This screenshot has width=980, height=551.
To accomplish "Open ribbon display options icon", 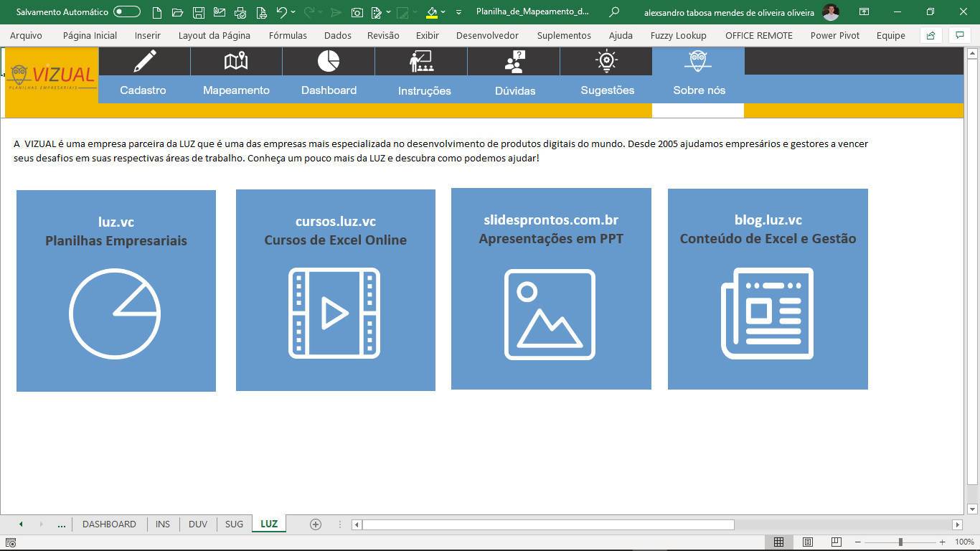I will [864, 12].
